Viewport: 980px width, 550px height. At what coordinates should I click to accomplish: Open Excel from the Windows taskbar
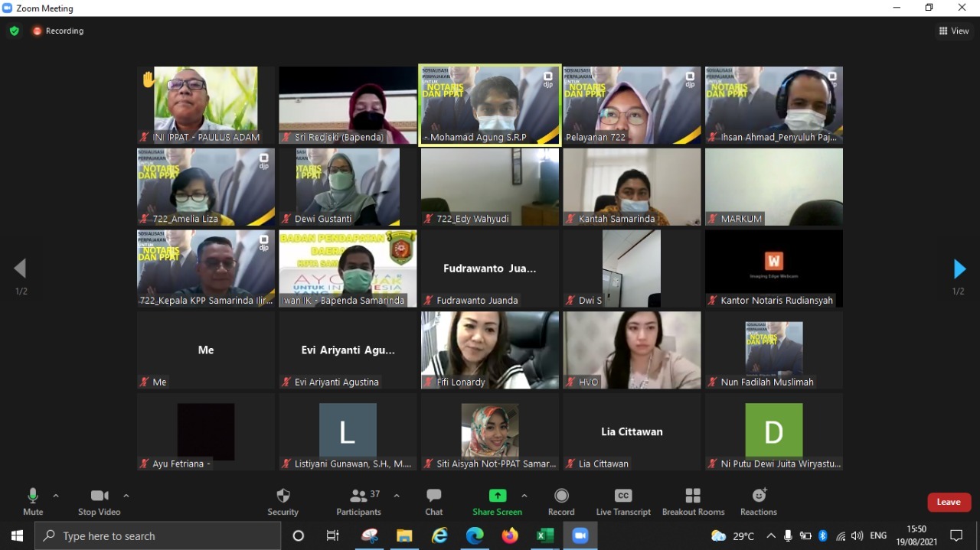[x=544, y=536]
